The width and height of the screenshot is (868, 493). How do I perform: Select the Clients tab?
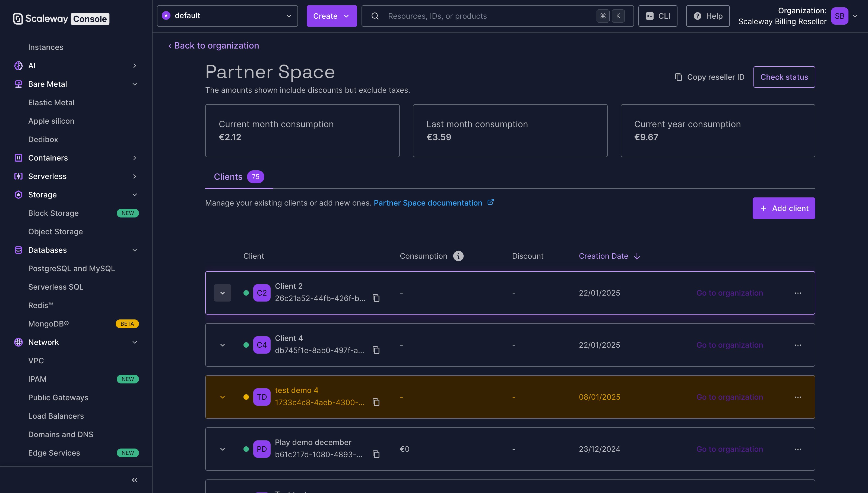239,177
